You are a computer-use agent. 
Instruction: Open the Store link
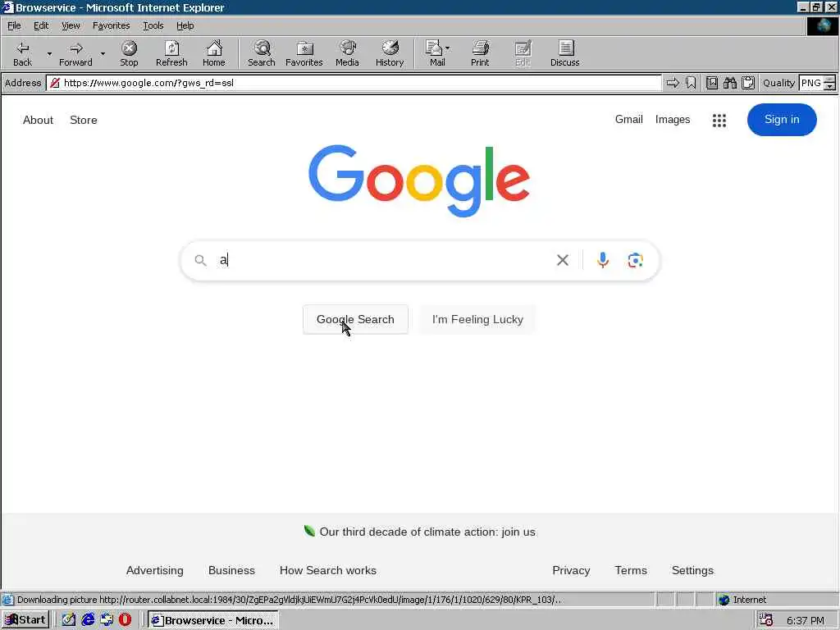tap(84, 120)
